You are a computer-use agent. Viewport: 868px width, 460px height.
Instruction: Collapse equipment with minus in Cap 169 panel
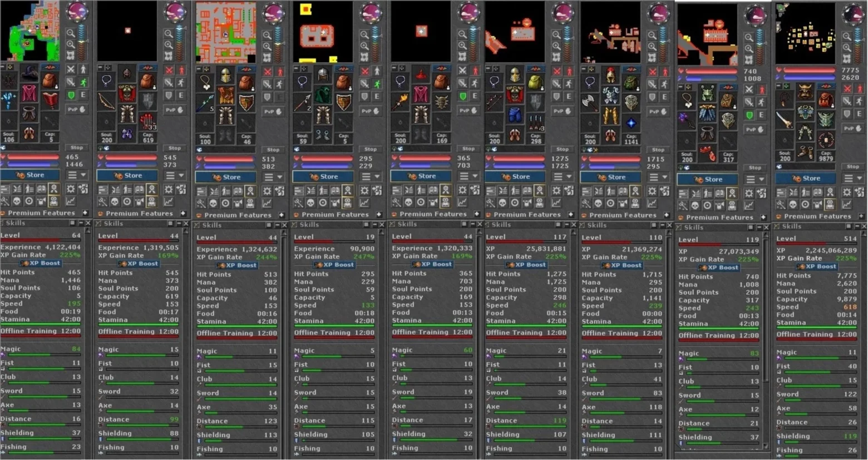click(x=394, y=69)
